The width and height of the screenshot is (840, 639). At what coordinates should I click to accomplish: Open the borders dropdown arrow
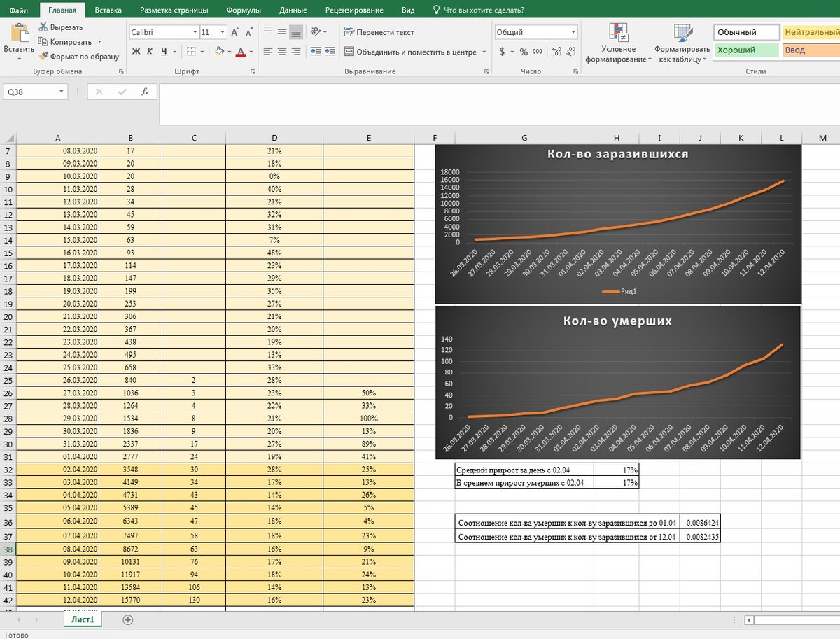pyautogui.click(x=202, y=52)
